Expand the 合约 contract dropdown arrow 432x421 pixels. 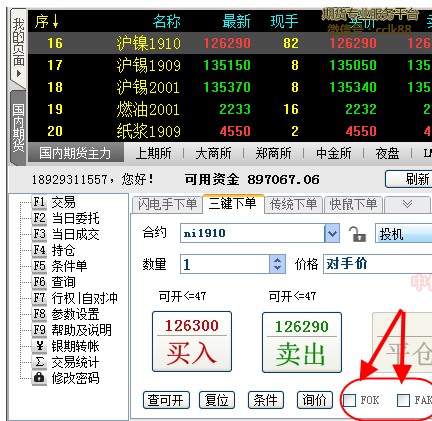332,233
